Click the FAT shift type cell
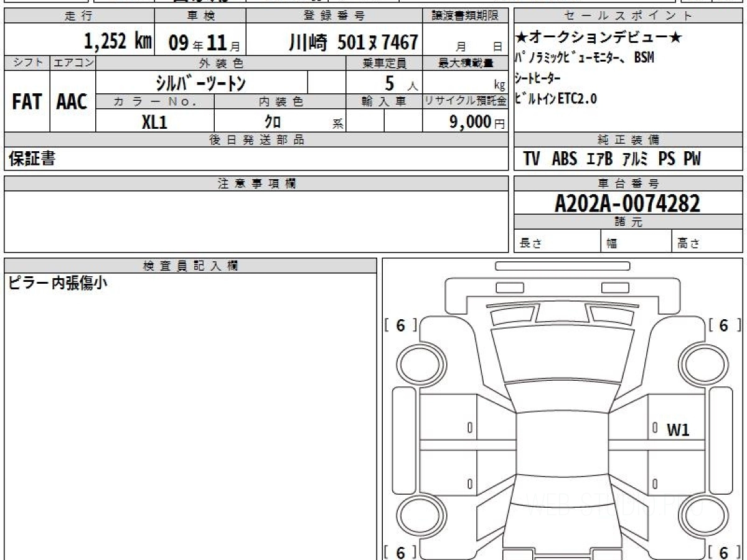 click(27, 102)
